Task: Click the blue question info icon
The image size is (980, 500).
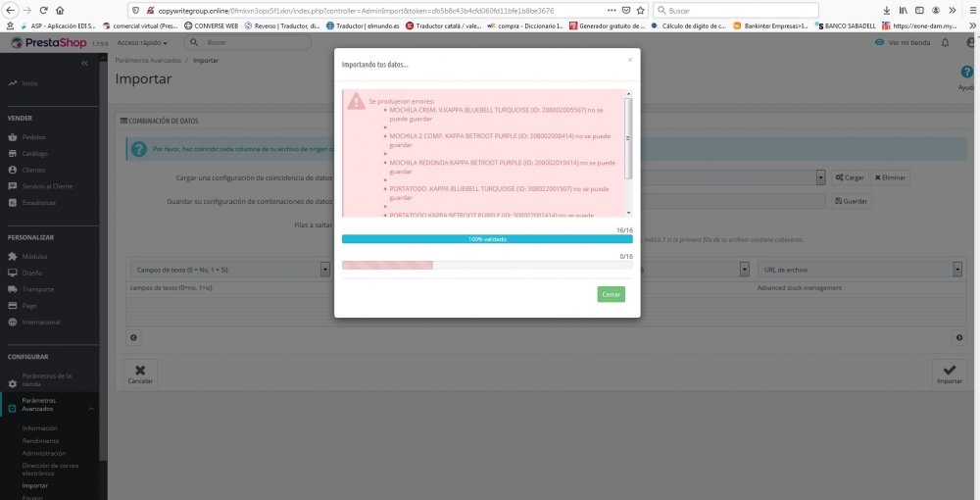Action: (x=139, y=149)
